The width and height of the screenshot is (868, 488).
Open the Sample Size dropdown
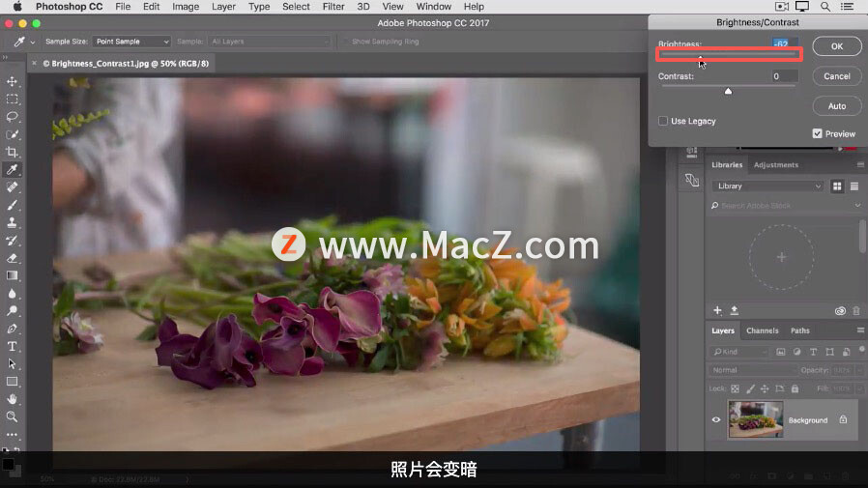pyautogui.click(x=131, y=42)
